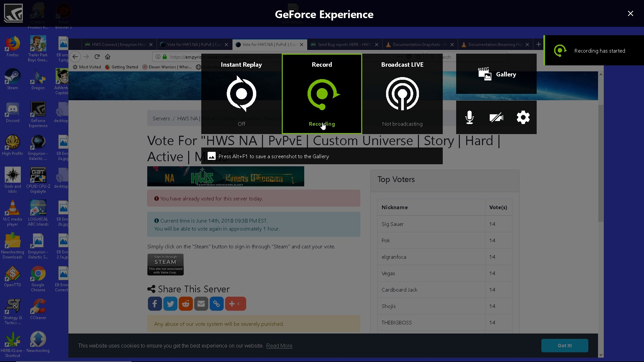
Task: Click Servers breadcrumb link
Action: pyautogui.click(x=161, y=119)
